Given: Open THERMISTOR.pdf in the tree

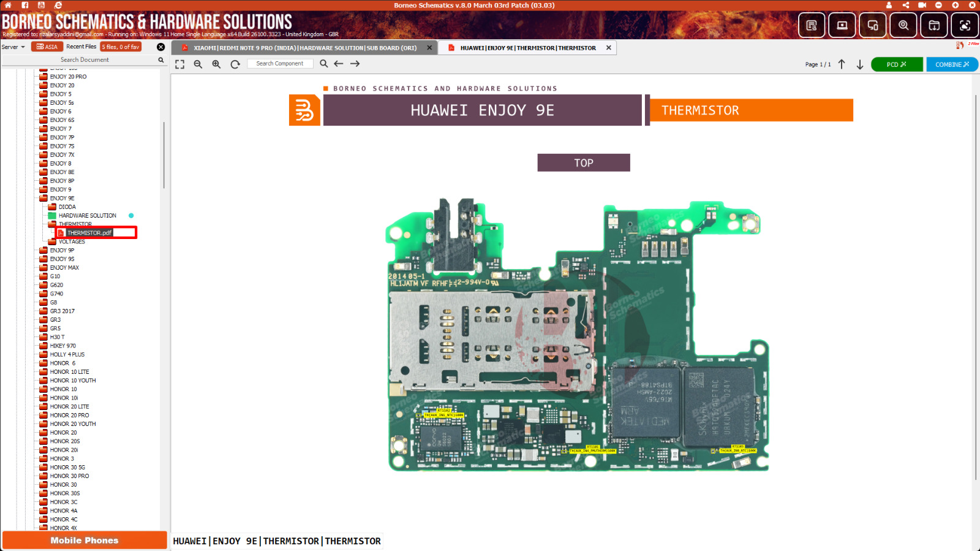Looking at the screenshot, I should point(89,233).
